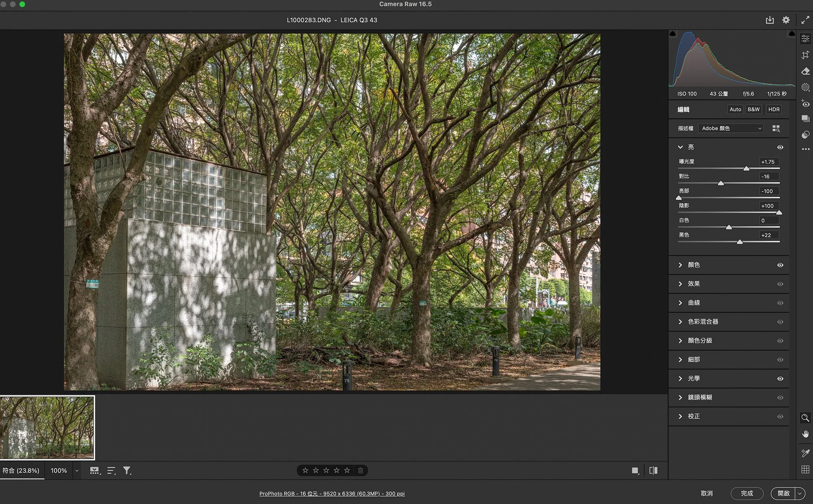Toggle before/after comparison view icon
This screenshot has height=504, width=813.
tap(653, 470)
